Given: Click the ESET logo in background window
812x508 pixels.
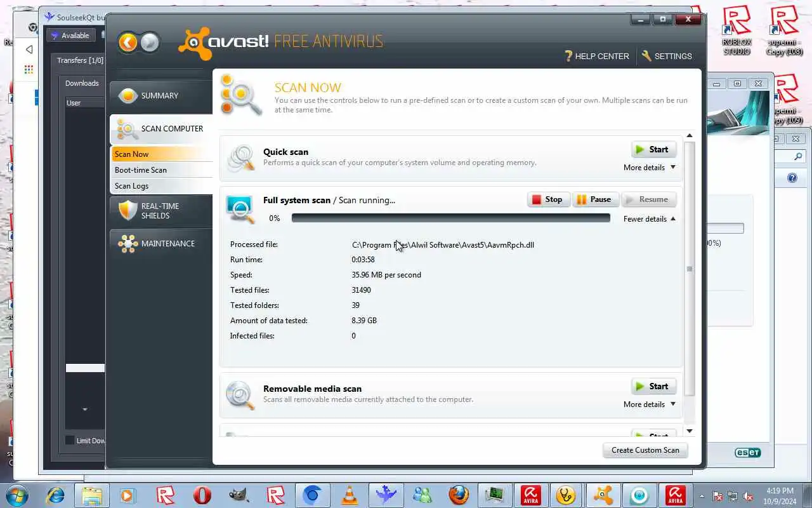Looking at the screenshot, I should pos(747,453).
